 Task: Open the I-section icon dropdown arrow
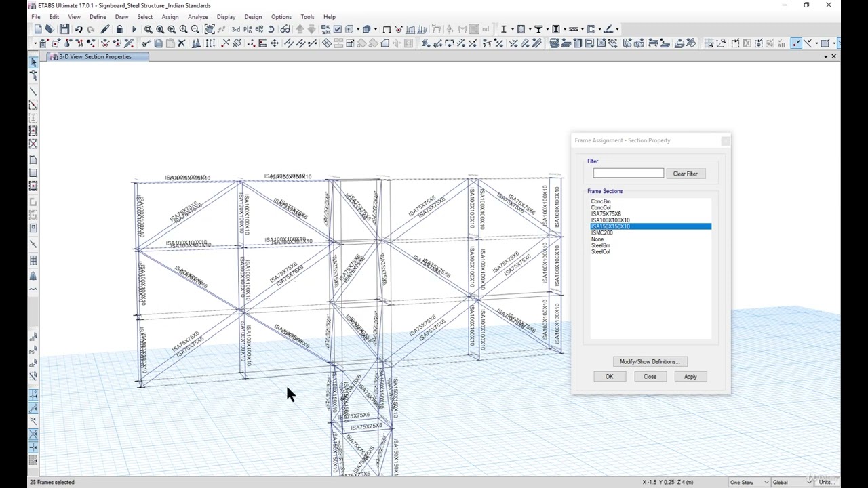pos(512,29)
